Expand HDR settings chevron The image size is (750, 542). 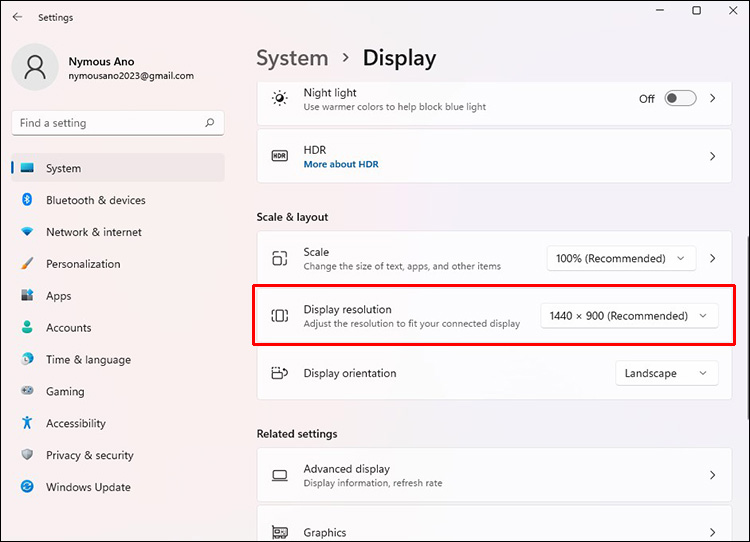click(x=713, y=156)
